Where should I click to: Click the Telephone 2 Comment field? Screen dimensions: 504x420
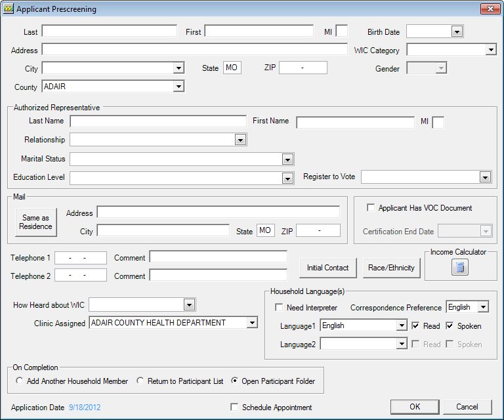coord(219,275)
